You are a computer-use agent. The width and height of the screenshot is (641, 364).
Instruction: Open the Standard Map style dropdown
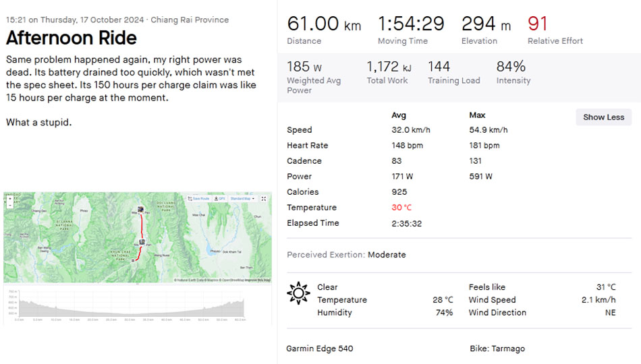tap(242, 199)
